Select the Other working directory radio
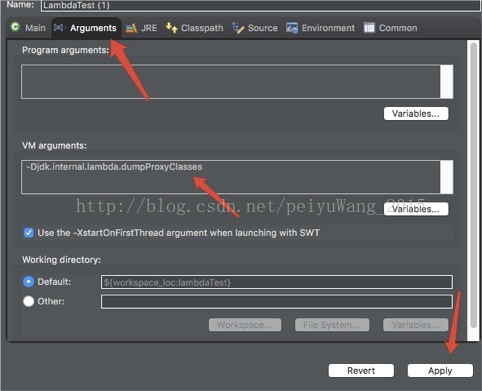482x391 pixels. point(29,301)
